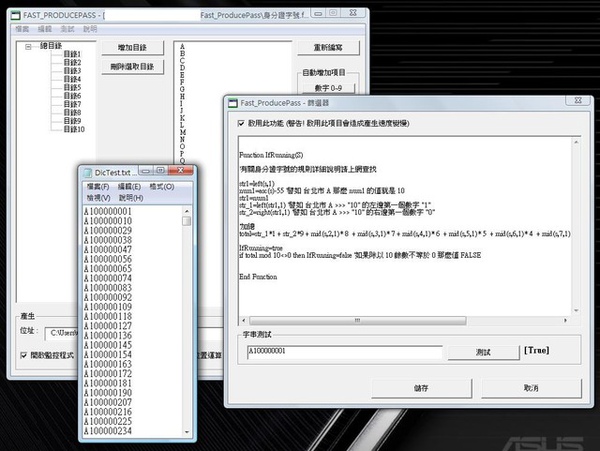Viewport: 600px width, 451px height.
Task: Select 目錄10 in the tree
Action: [x=74, y=129]
